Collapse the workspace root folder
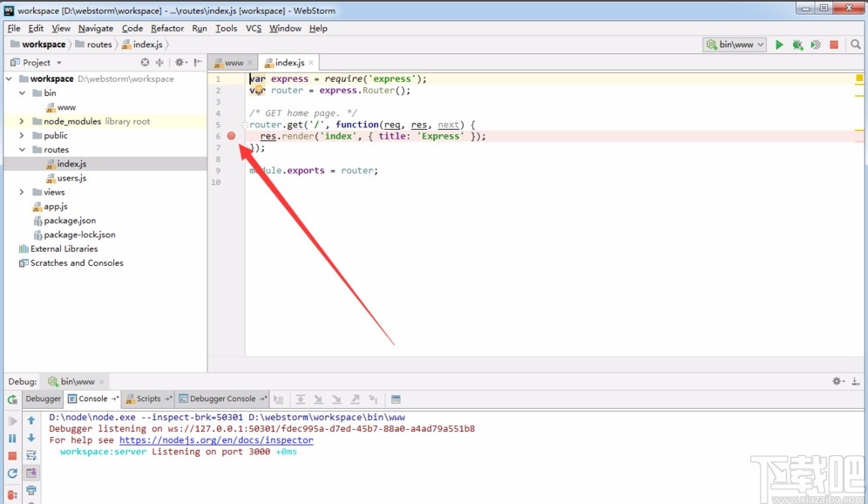This screenshot has width=868, height=504. tap(9, 78)
